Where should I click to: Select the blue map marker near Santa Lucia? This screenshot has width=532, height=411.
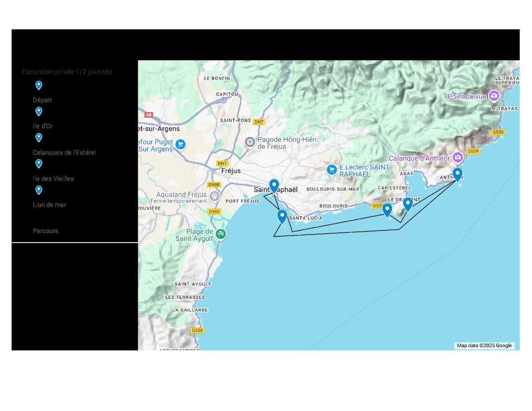pyautogui.click(x=282, y=216)
